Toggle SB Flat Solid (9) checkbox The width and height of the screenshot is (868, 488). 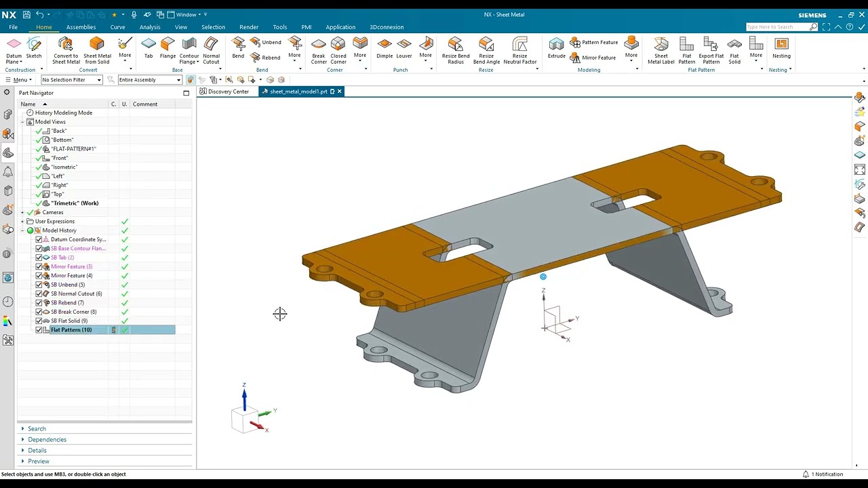tap(39, 321)
